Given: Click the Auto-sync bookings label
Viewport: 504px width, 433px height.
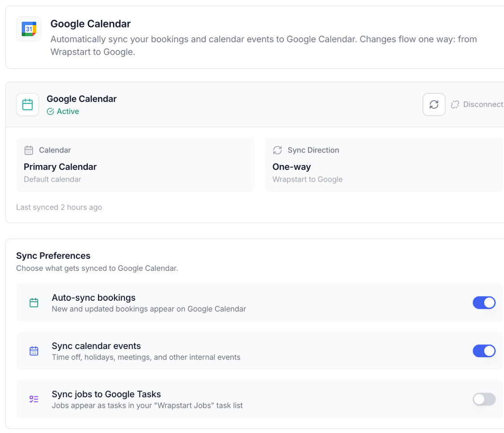Looking at the screenshot, I should (94, 298).
